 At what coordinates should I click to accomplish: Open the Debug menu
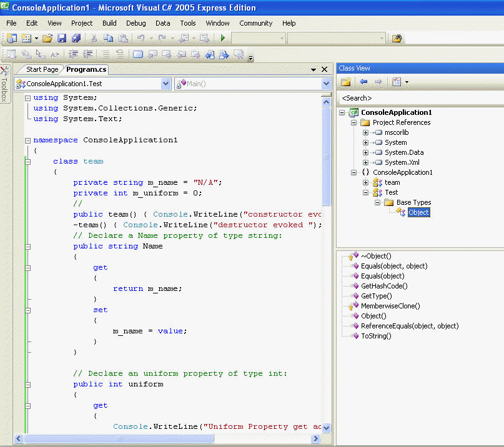pos(136,23)
